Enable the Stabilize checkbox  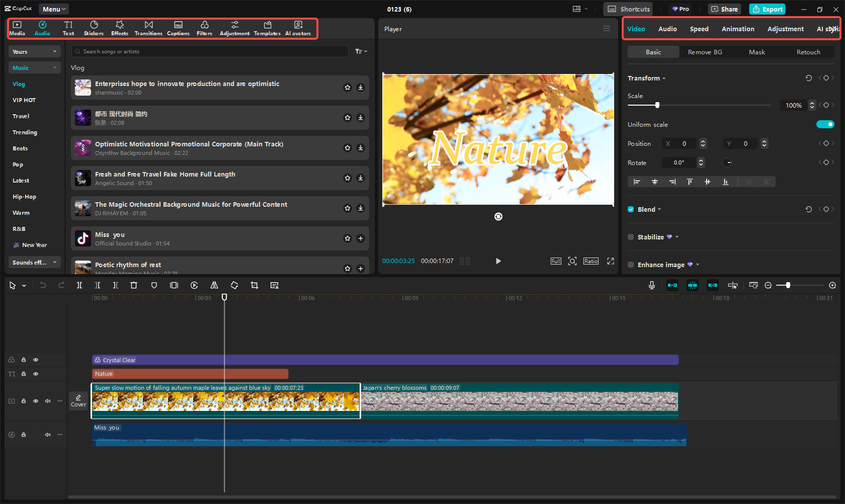click(x=631, y=237)
